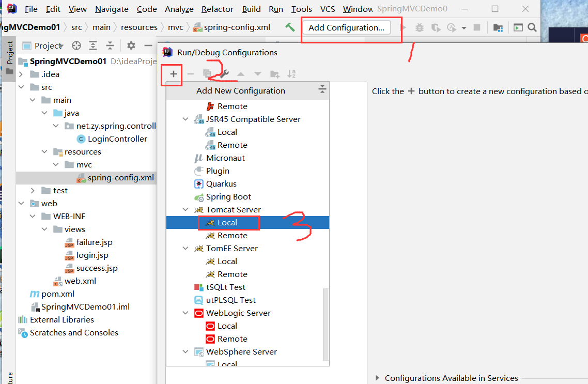Open the Project view dropdown
The height and width of the screenshot is (384, 588).
pos(43,46)
